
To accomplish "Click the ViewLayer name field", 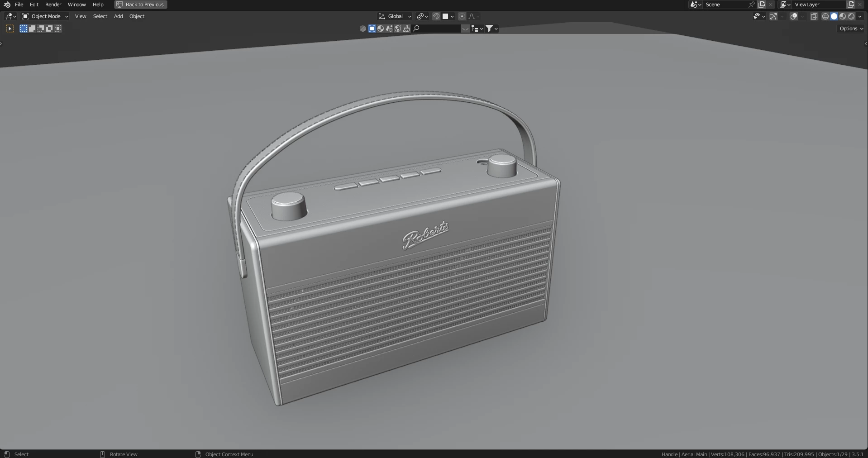I will (819, 5).
